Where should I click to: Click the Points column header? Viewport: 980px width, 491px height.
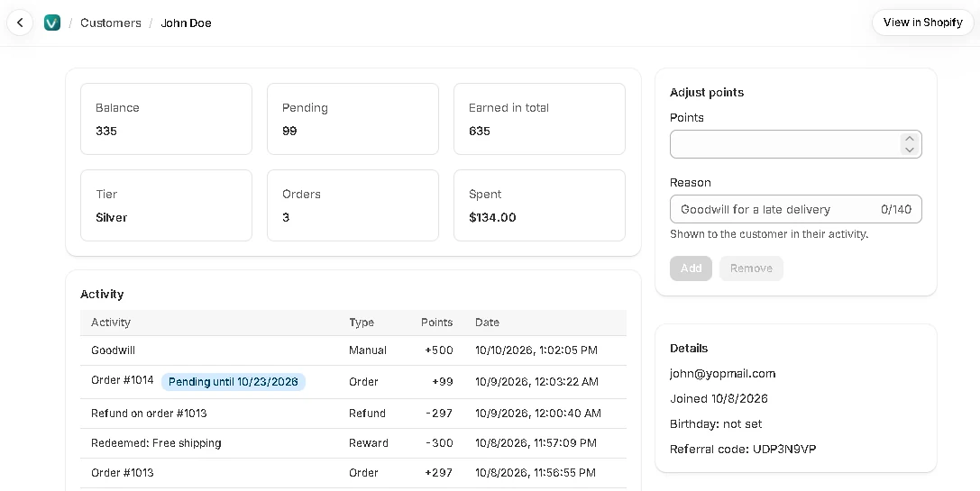point(437,323)
